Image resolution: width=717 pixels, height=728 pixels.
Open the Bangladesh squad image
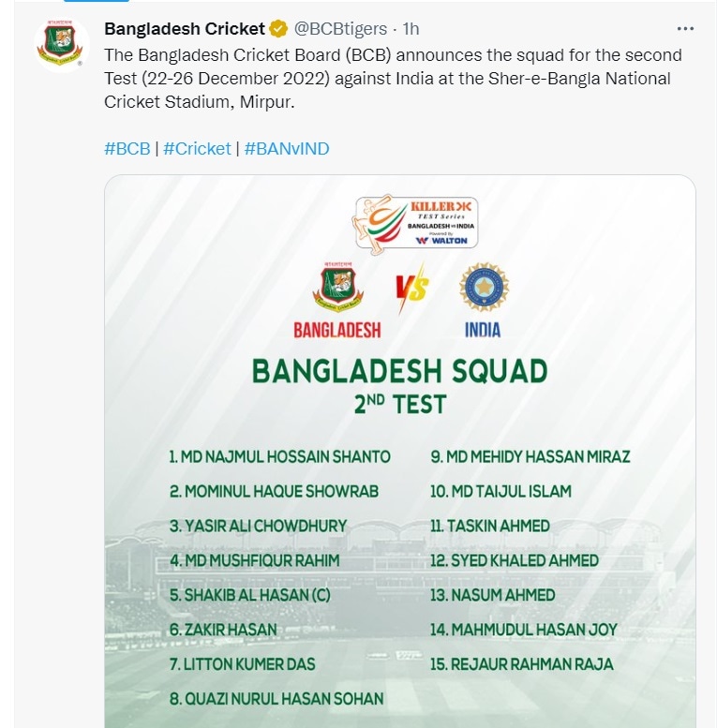point(400,452)
